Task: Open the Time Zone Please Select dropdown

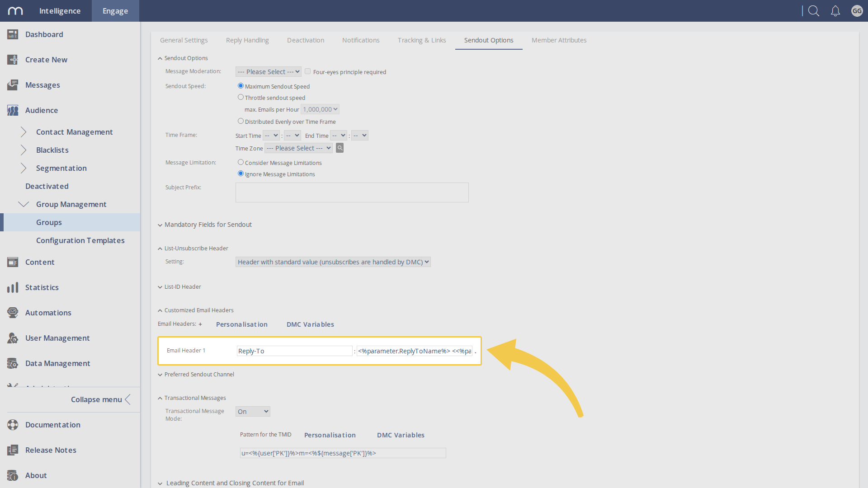Action: pos(299,148)
